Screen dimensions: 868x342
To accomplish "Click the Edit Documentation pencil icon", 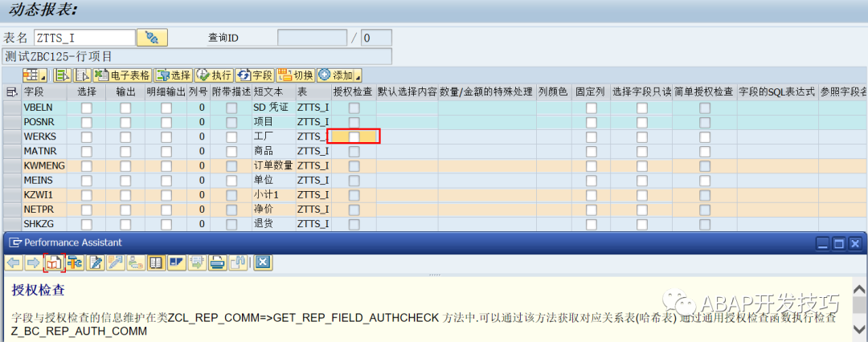I will point(96,263).
